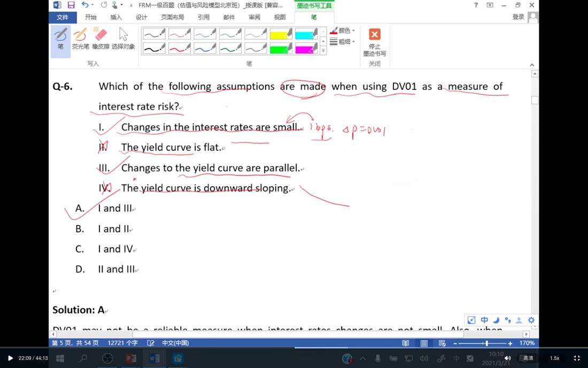Zoom in with the plus button
The width and height of the screenshot is (588, 368).
(x=510, y=343)
